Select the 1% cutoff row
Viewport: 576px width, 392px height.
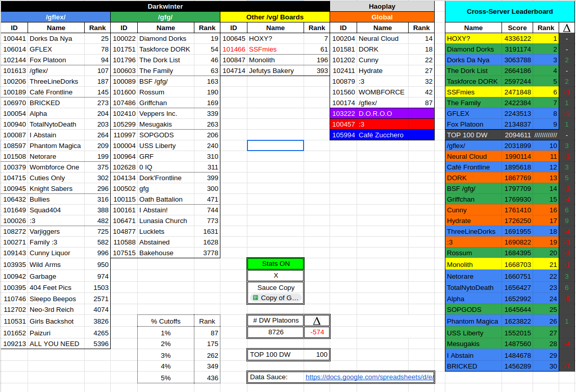179,333
